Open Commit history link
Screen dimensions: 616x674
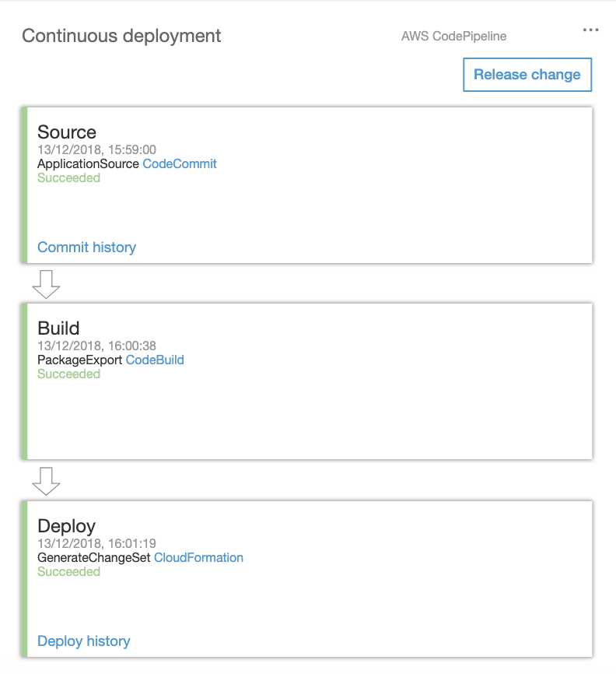pyautogui.click(x=87, y=247)
